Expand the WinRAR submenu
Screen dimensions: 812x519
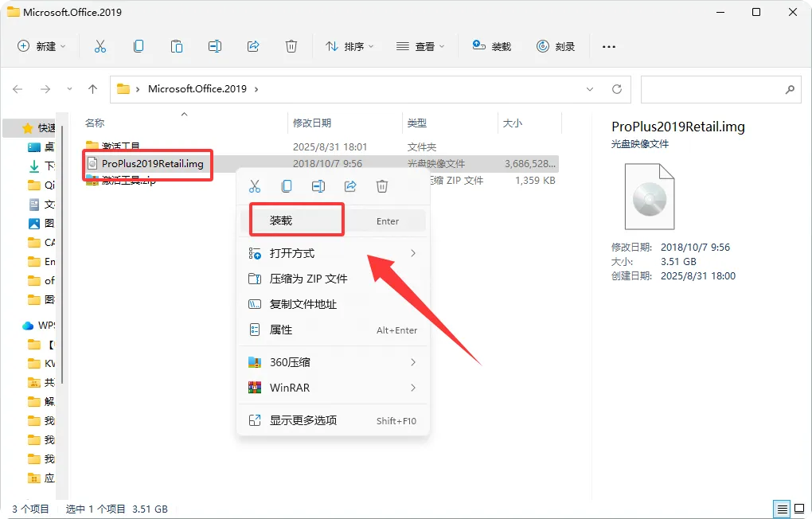pos(333,388)
